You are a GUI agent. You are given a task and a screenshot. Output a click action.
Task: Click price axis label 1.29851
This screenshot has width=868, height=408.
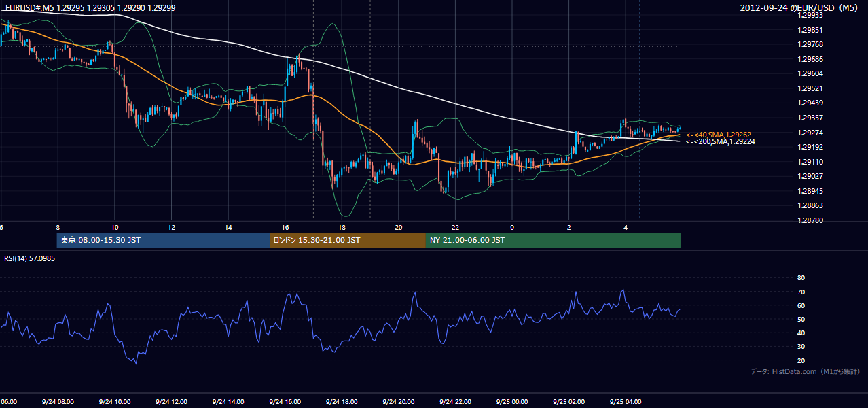(810, 30)
